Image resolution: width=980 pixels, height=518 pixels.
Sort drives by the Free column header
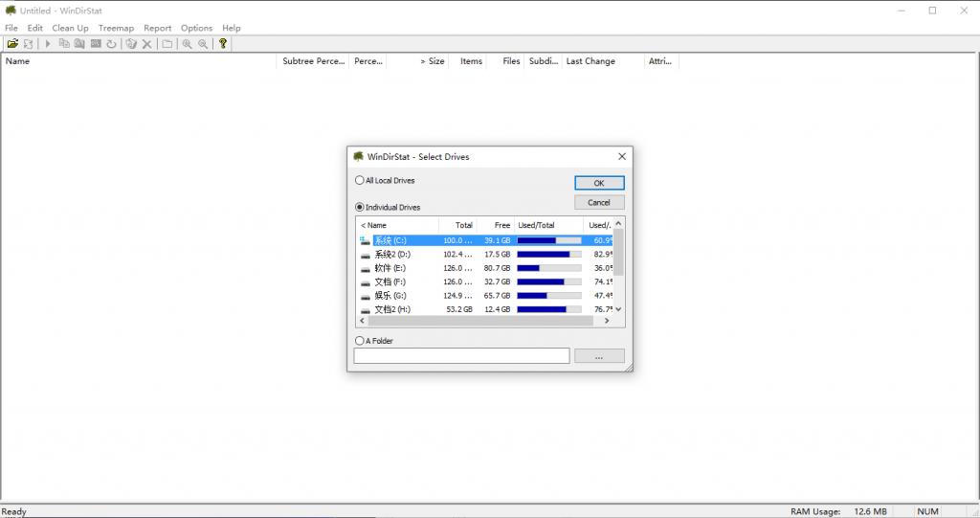pyautogui.click(x=495, y=225)
